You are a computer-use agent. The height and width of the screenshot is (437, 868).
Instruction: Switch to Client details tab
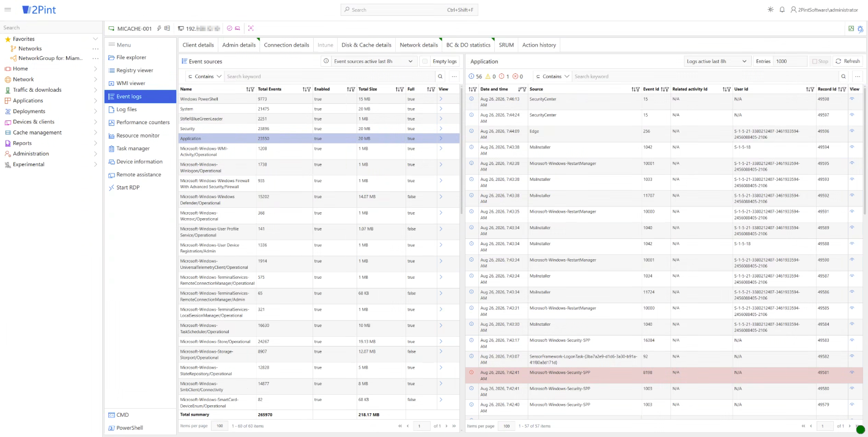198,45
